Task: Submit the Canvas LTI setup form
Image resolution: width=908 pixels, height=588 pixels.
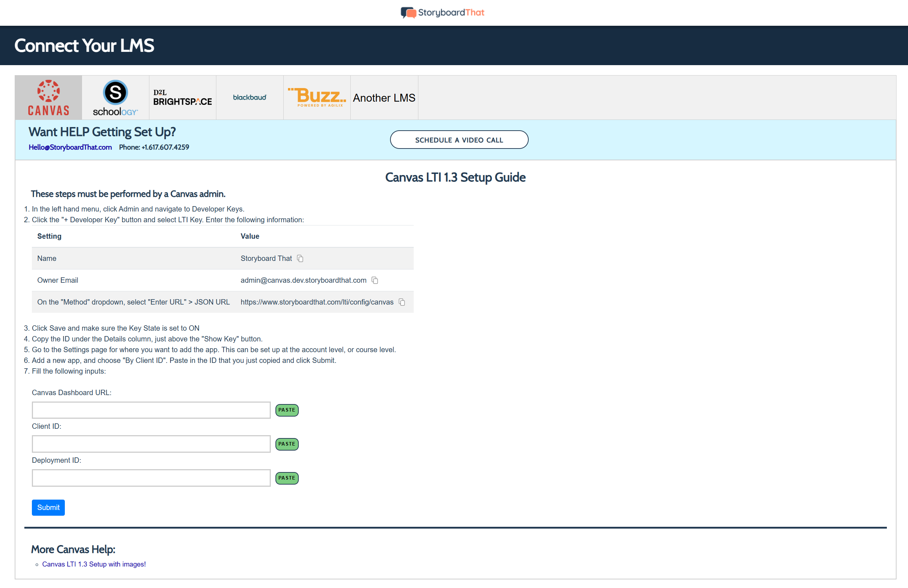Action: [48, 507]
